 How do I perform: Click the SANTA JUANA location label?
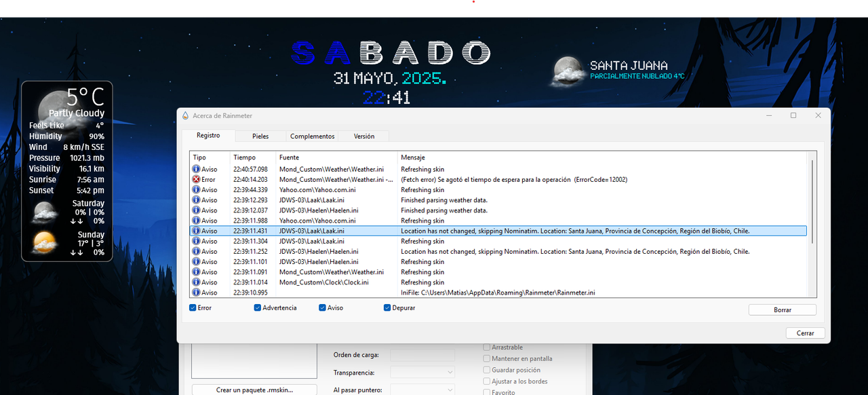coord(629,66)
